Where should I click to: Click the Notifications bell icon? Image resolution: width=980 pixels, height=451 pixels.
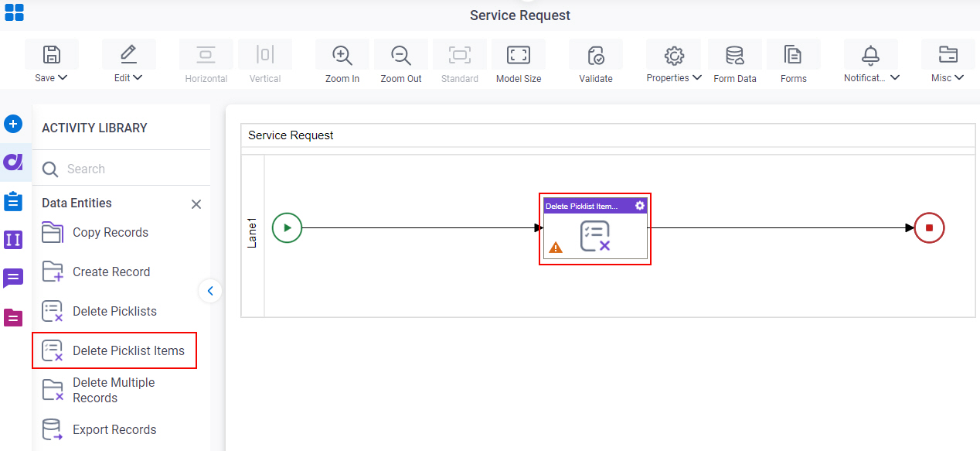(x=871, y=55)
